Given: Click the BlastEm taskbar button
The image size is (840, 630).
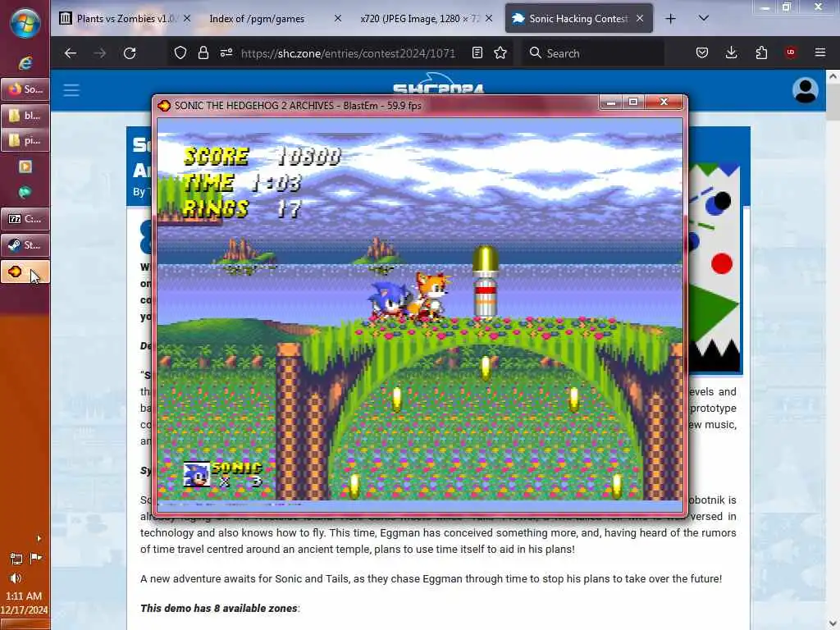Looking at the screenshot, I should point(25,272).
